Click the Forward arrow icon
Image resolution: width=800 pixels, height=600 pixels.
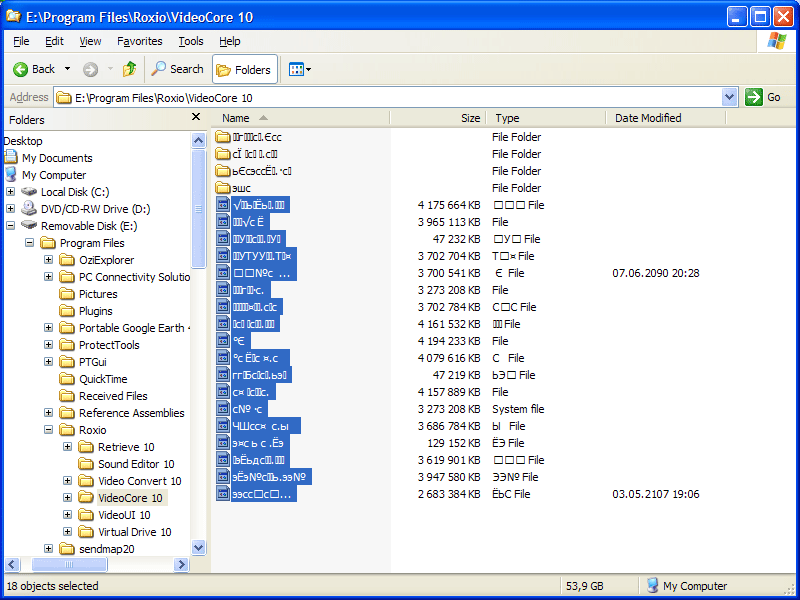coord(90,69)
